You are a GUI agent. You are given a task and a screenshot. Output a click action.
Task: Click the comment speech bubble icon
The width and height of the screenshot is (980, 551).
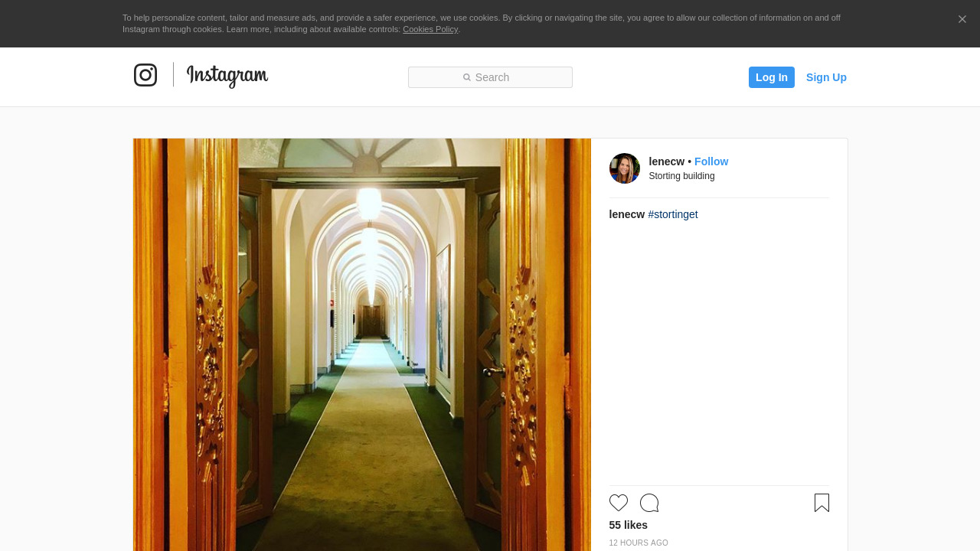649,503
